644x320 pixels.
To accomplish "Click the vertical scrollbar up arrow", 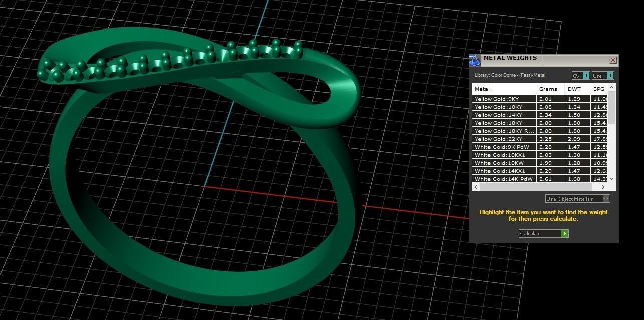I will point(612,87).
